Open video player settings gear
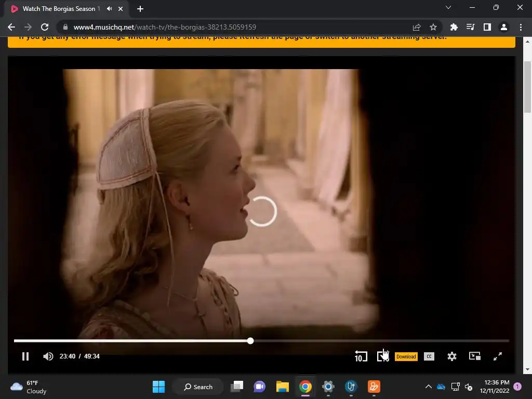 coord(452,356)
